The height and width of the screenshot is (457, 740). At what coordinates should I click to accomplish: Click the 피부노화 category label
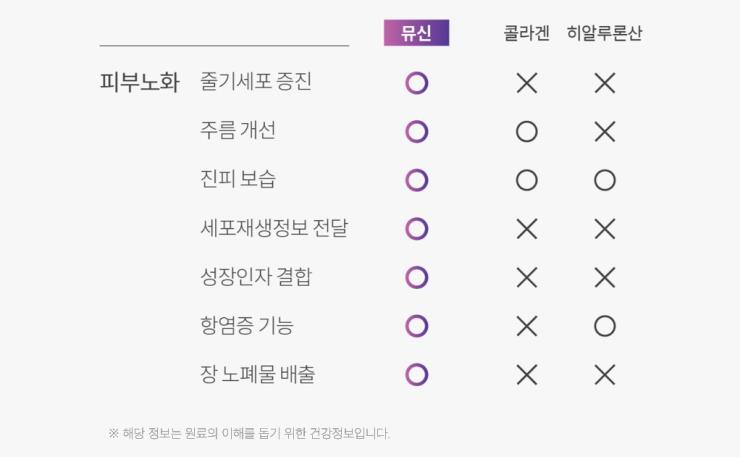(x=139, y=83)
